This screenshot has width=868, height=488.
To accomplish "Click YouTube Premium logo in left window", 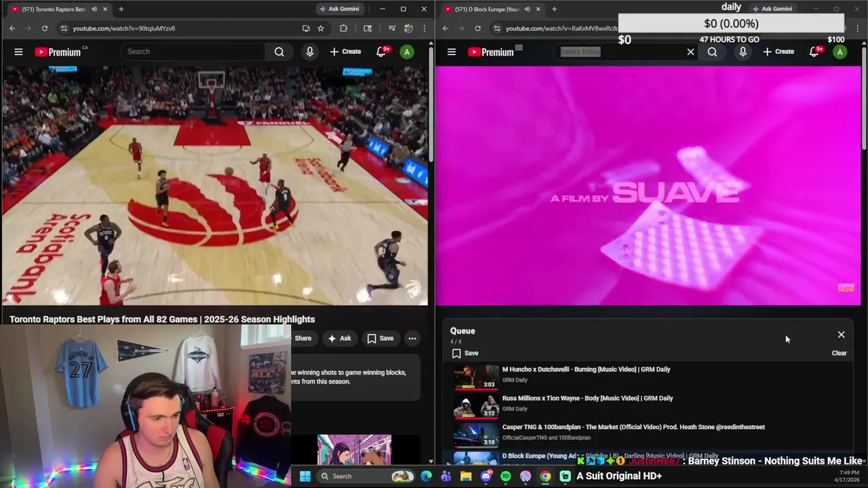I will coord(58,52).
